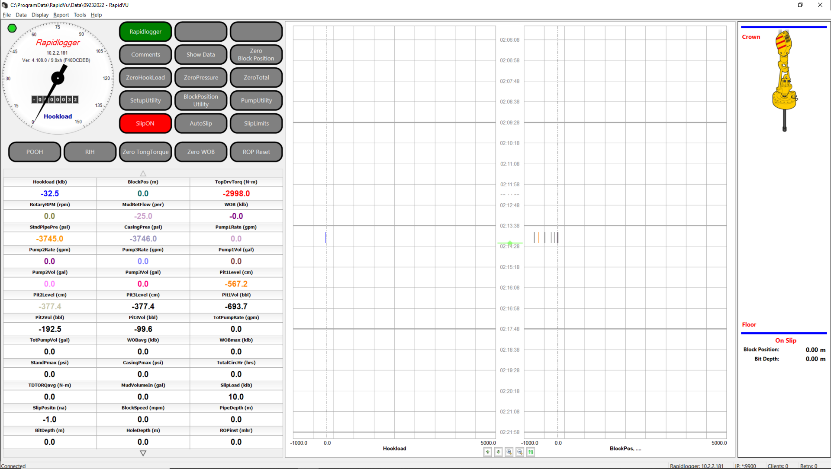Click the green connection status indicator
Viewport: 831px width, 469px height.
pos(12,29)
